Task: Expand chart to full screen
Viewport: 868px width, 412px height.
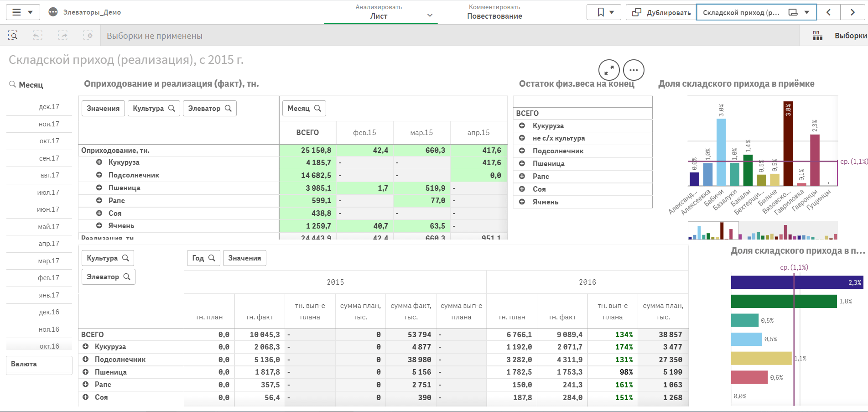Action: point(609,70)
